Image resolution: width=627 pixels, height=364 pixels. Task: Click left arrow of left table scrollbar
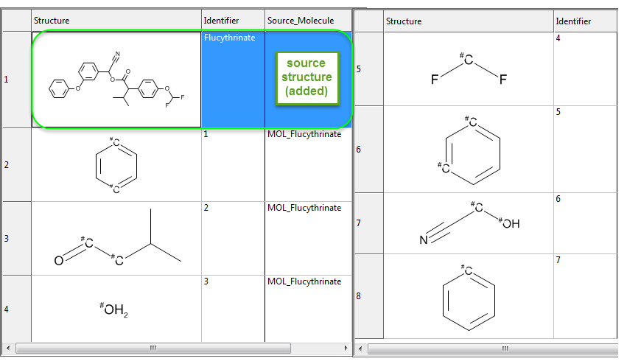coord(8,348)
